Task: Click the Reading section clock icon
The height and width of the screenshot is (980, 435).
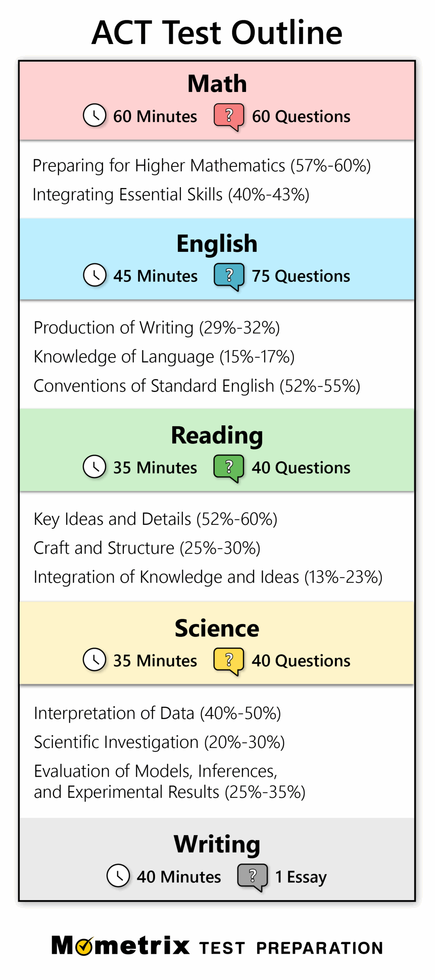Action: [x=94, y=466]
